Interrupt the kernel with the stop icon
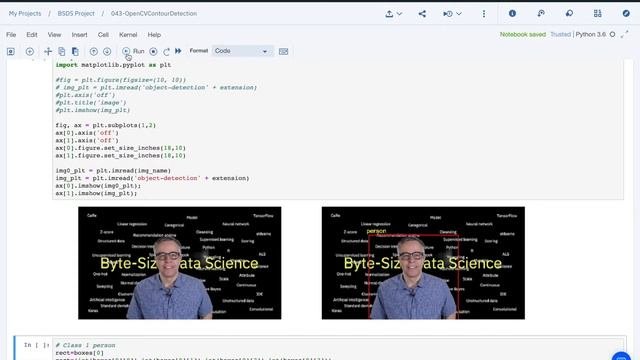The height and width of the screenshot is (360, 640). click(x=153, y=51)
